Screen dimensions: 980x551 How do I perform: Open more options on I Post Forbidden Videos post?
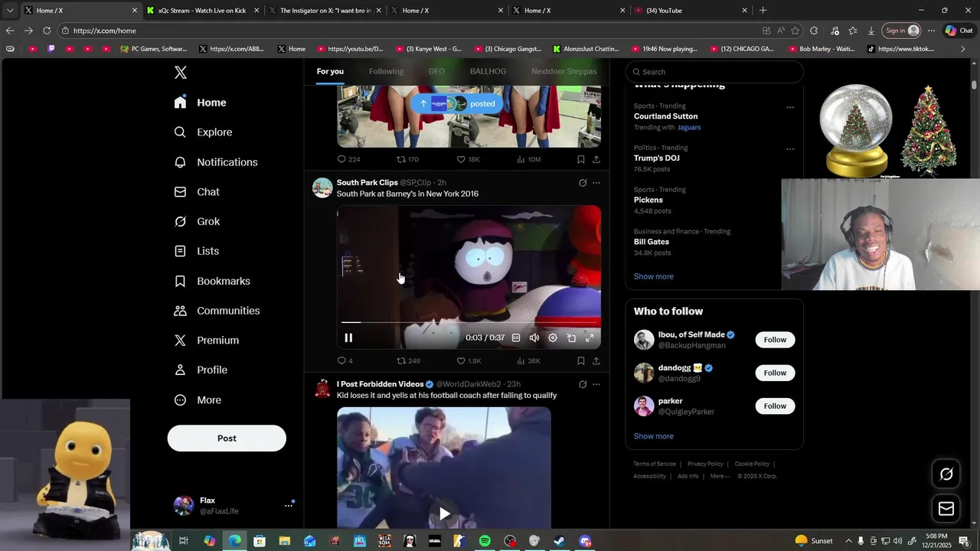596,384
